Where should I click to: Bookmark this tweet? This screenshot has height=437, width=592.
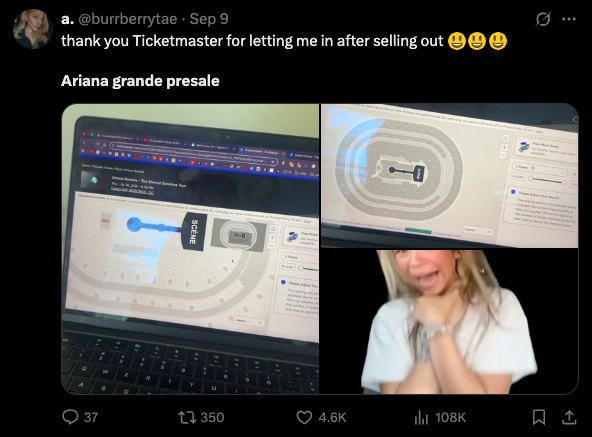(x=538, y=417)
